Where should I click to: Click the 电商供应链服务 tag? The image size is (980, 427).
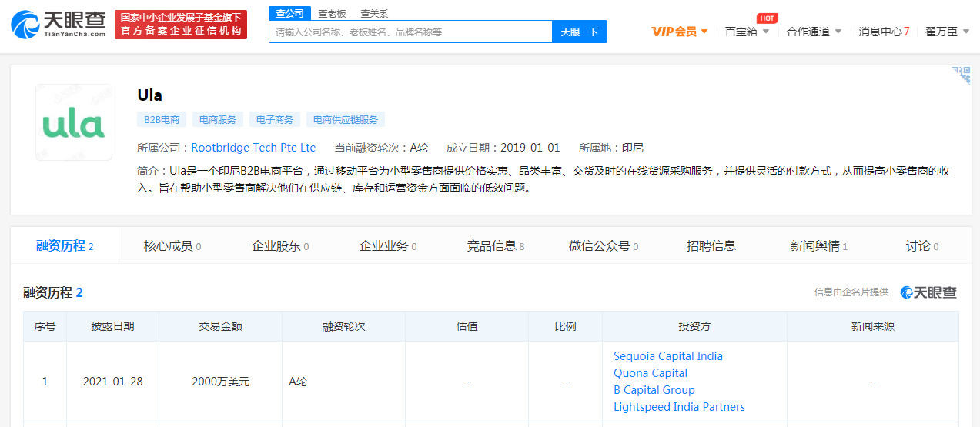[x=346, y=120]
